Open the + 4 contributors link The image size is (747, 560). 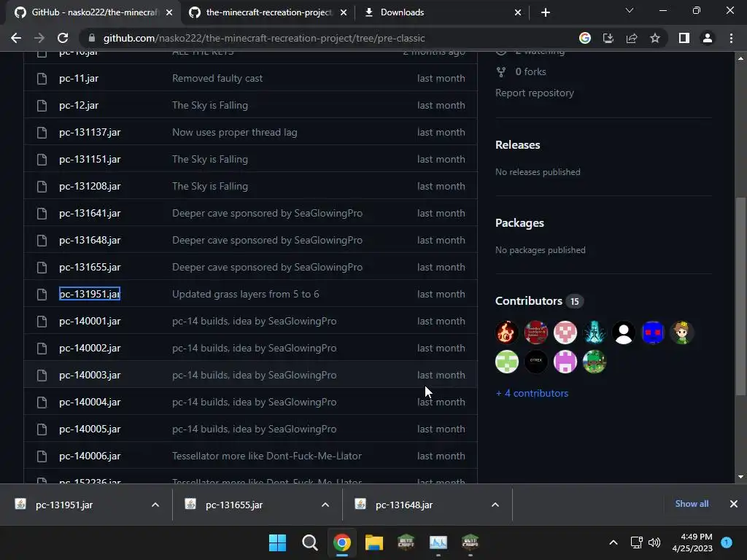[532, 393]
